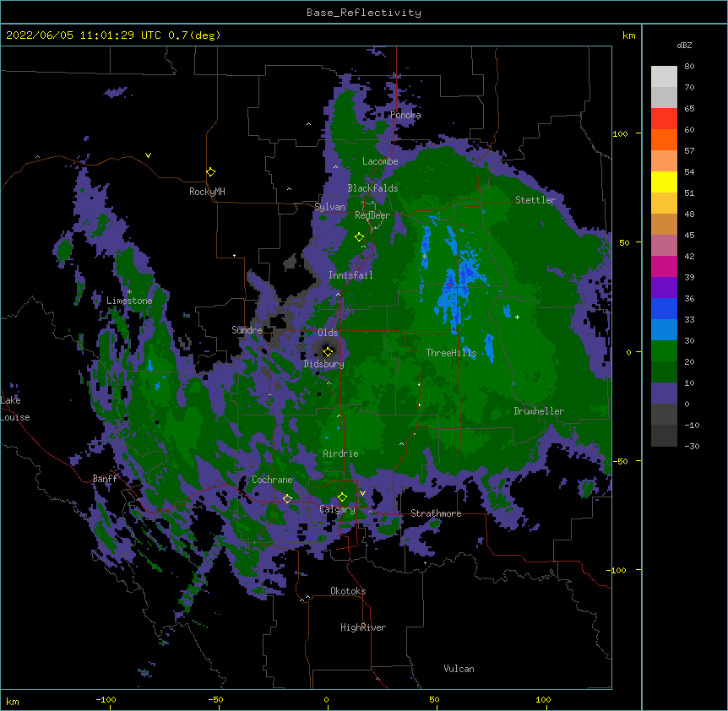Click the Ponoka city label

pyautogui.click(x=405, y=115)
